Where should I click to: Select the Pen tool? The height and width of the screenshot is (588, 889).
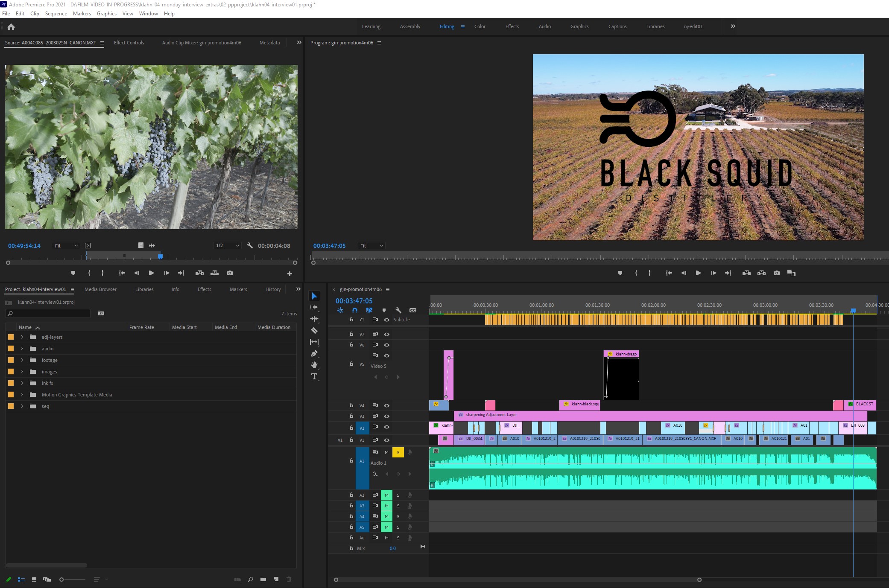tap(314, 353)
